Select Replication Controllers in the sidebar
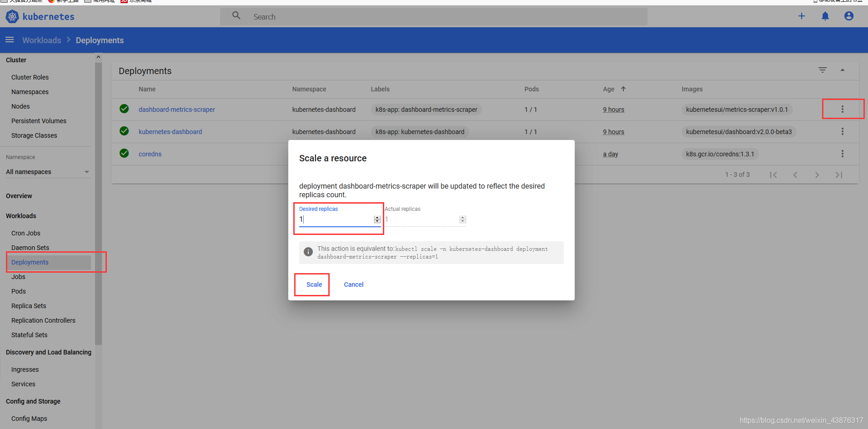The height and width of the screenshot is (429, 868). pos(43,320)
